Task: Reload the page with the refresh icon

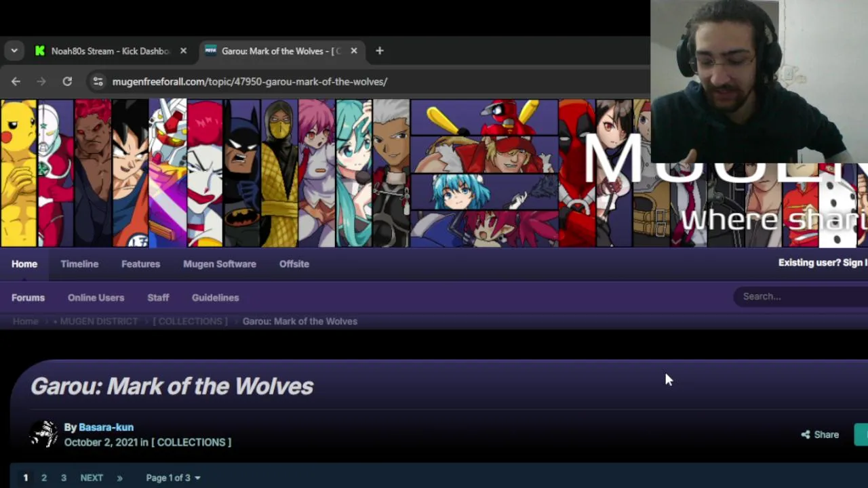Action: [x=67, y=81]
